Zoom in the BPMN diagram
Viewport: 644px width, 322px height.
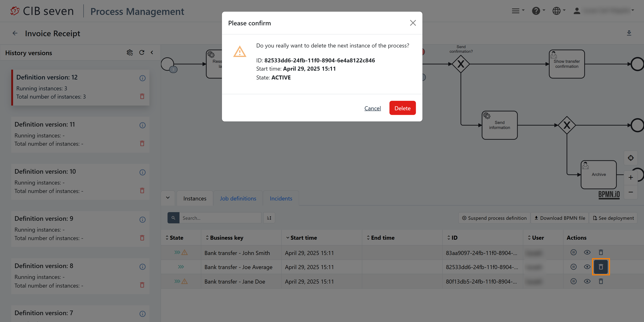[631, 178]
